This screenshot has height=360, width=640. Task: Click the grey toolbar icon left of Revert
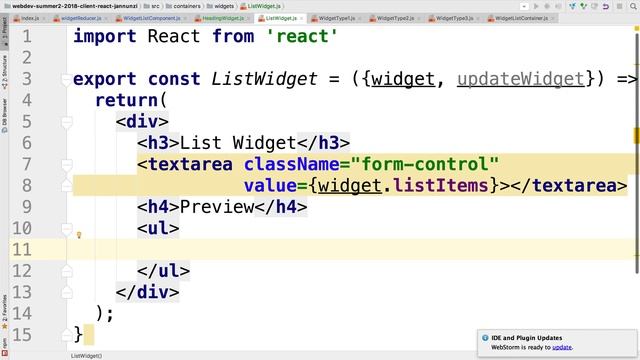pyautogui.click(x=595, y=6)
